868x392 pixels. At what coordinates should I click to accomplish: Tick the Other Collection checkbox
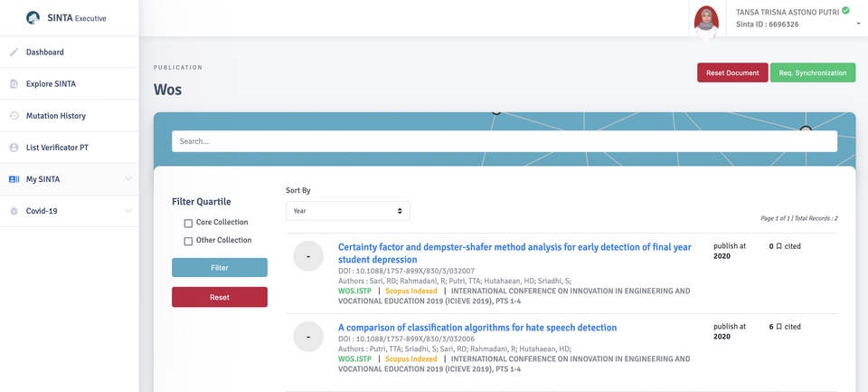point(188,241)
